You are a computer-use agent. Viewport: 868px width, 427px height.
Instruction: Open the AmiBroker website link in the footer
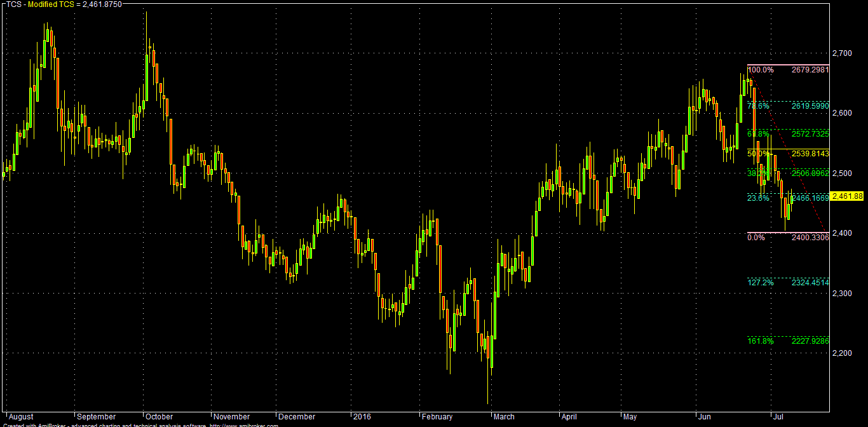pos(244,424)
